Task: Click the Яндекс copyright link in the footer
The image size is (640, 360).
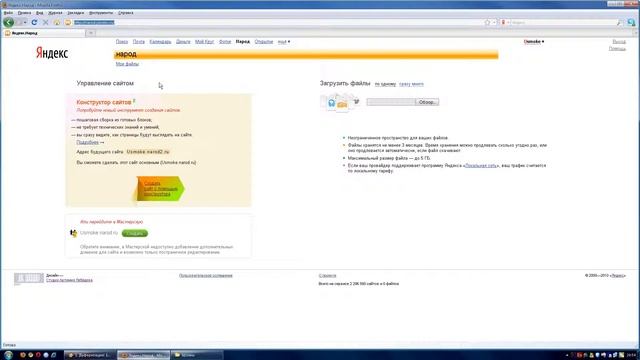Action: [x=618, y=276]
